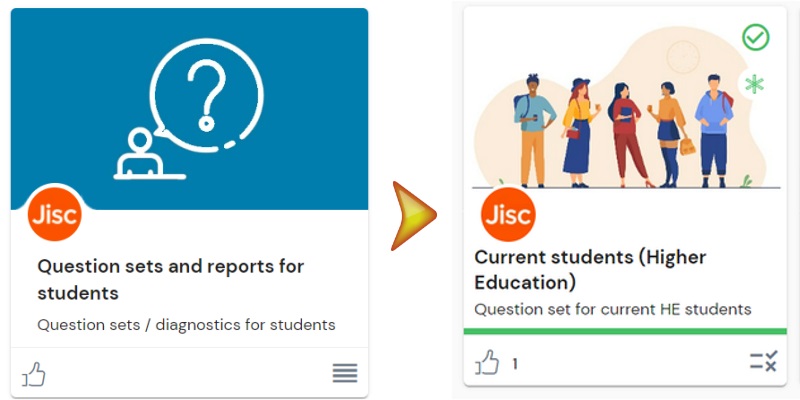Click the green asterisk icon
Screen dimensions: 800x400
(x=754, y=84)
